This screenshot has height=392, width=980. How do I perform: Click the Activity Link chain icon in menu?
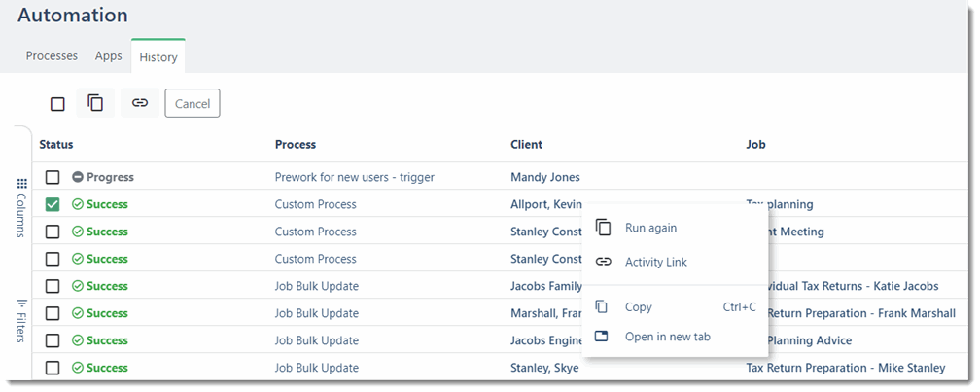tap(603, 262)
